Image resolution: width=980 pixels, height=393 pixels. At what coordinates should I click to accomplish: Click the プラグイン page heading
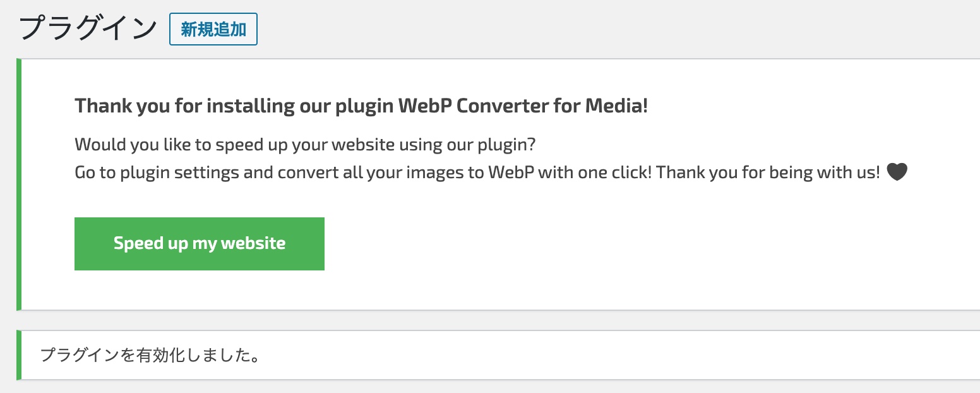[x=88, y=28]
